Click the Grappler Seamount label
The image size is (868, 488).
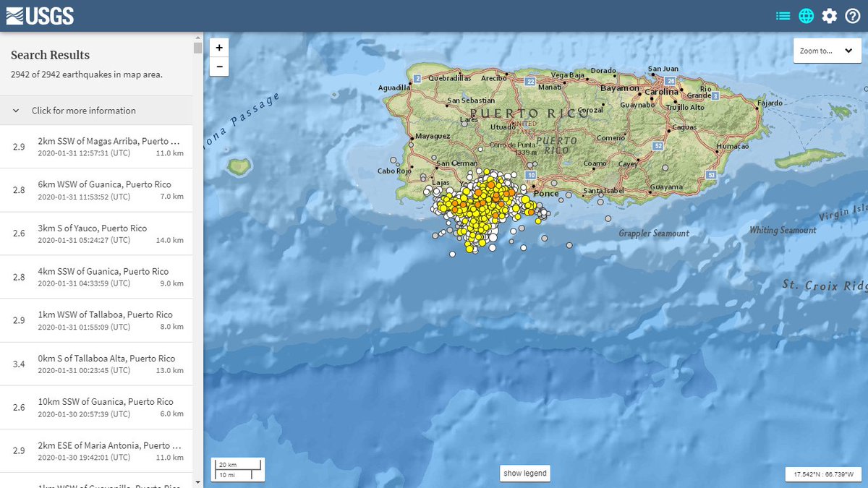tap(654, 234)
